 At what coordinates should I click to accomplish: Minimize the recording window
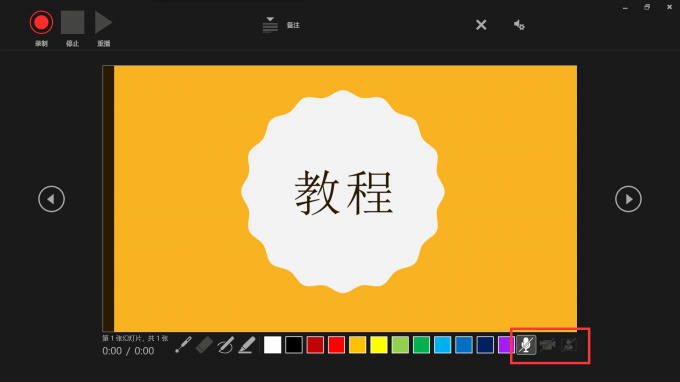point(625,8)
